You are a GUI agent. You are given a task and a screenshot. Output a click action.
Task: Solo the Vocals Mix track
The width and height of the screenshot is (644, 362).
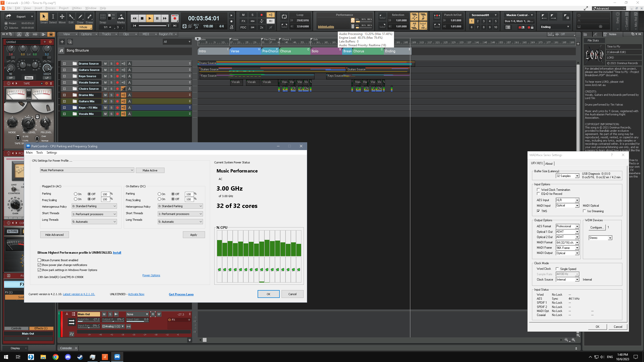coord(111,114)
